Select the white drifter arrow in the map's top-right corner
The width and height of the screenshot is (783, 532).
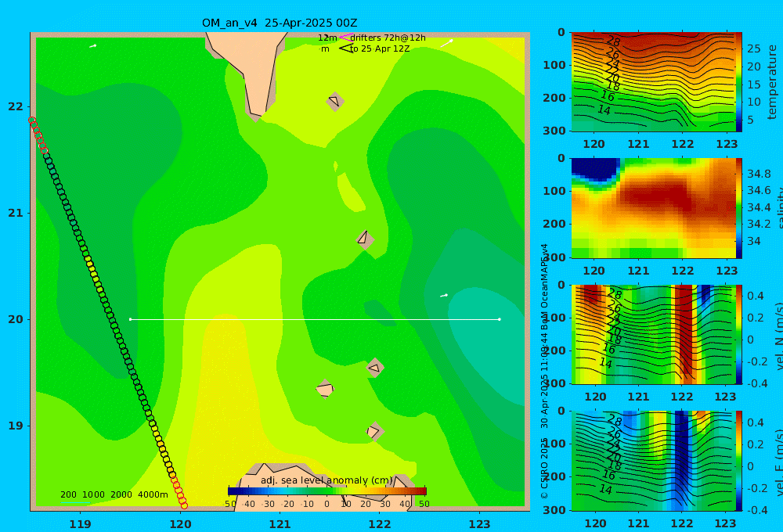(447, 43)
